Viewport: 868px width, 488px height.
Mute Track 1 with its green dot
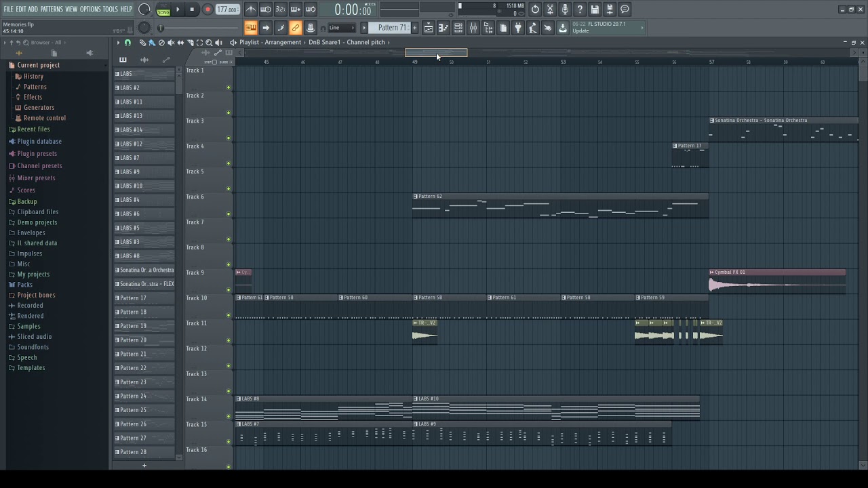[x=229, y=87]
